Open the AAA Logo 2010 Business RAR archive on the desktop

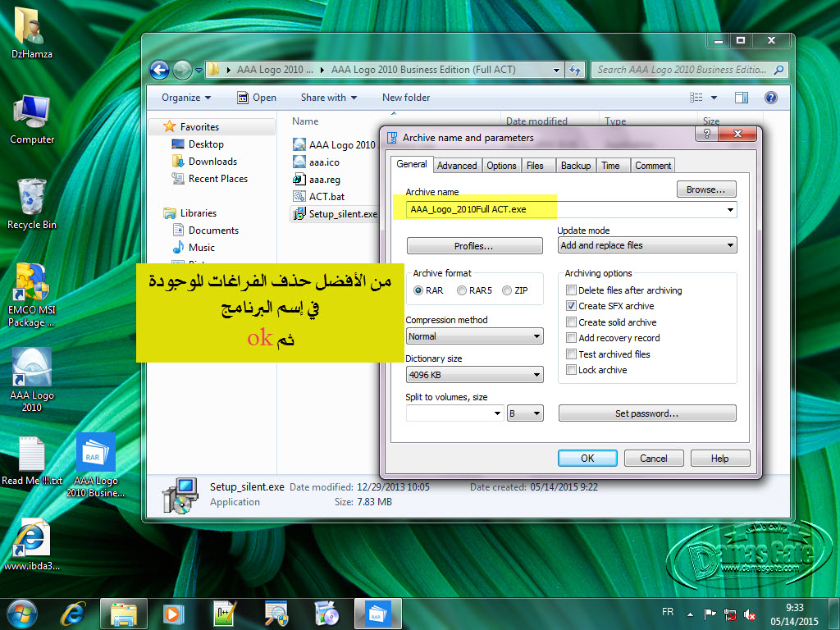tap(95, 465)
